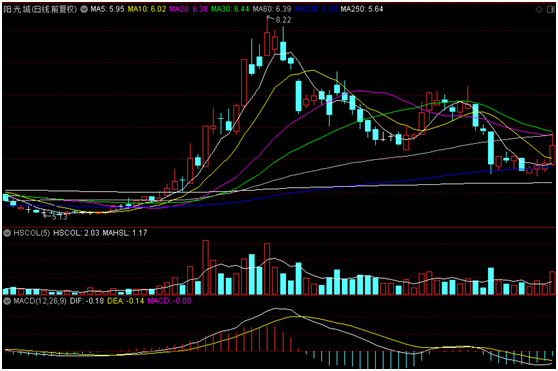Click the magenta MA20: 6.38 label
The width and height of the screenshot is (558, 371).
(x=188, y=9)
